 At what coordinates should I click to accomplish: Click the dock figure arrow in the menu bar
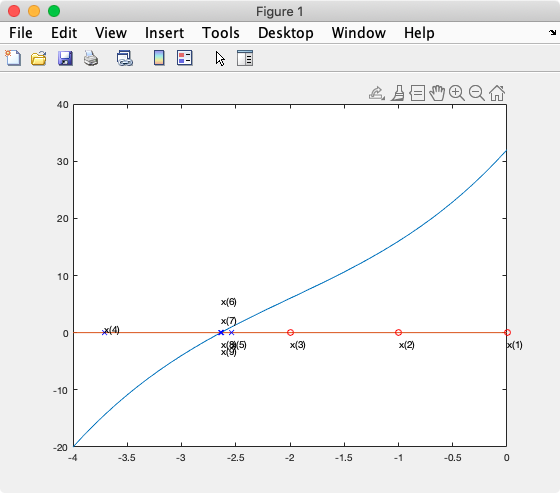pyautogui.click(x=552, y=33)
